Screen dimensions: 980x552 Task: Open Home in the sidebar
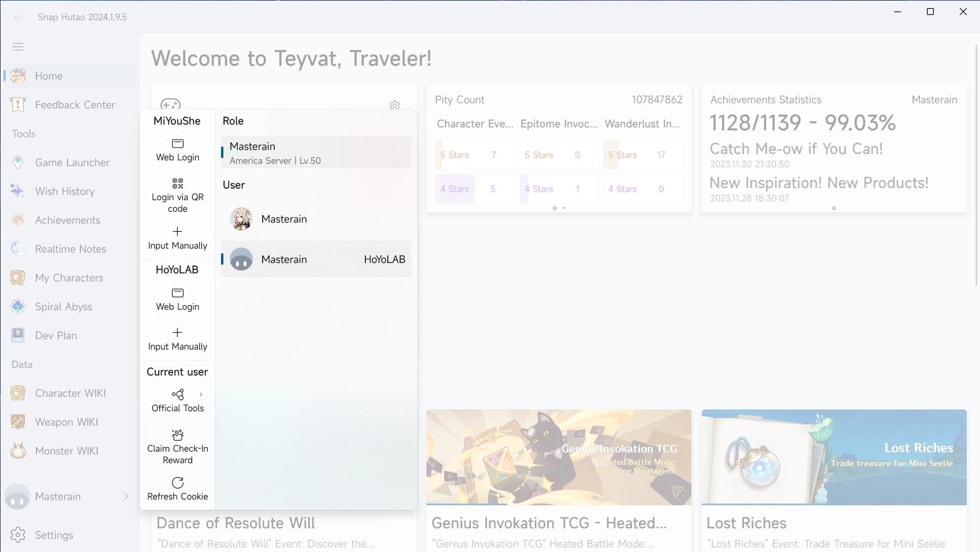pos(69,76)
